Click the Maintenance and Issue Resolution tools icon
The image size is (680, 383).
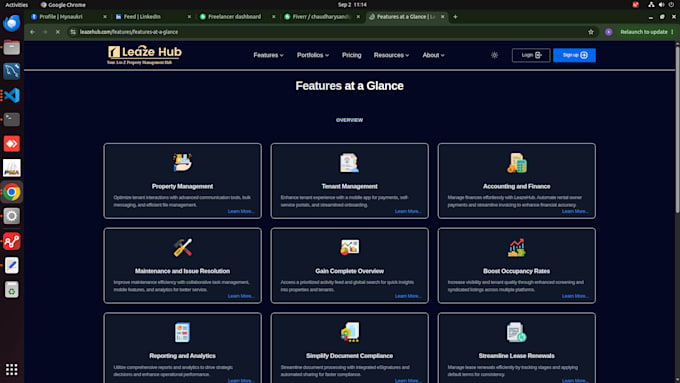point(183,247)
